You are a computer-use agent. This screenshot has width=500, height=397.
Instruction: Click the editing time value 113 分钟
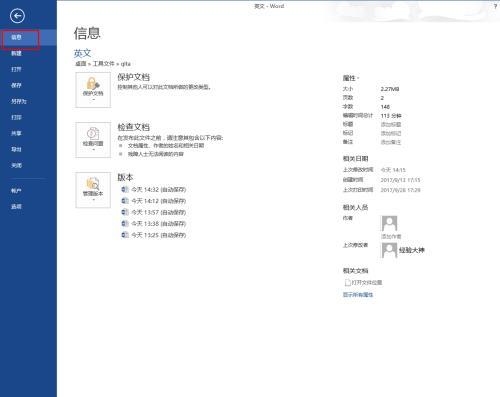coord(391,116)
